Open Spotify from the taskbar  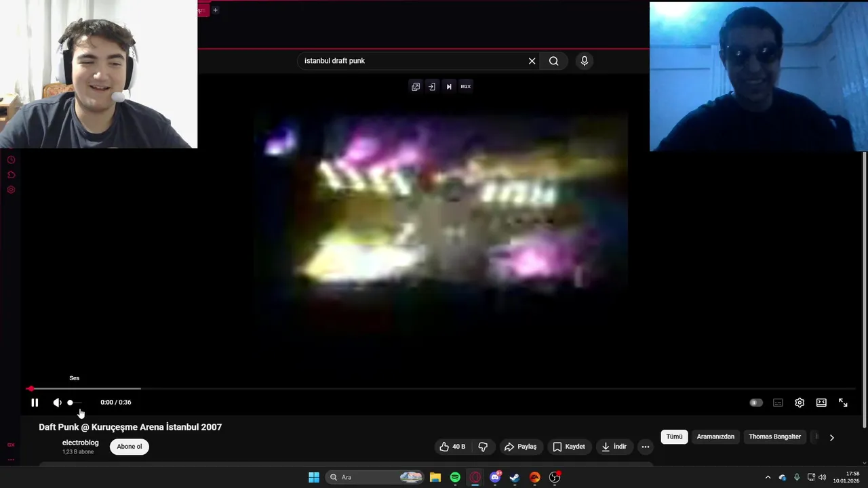[455, 477]
